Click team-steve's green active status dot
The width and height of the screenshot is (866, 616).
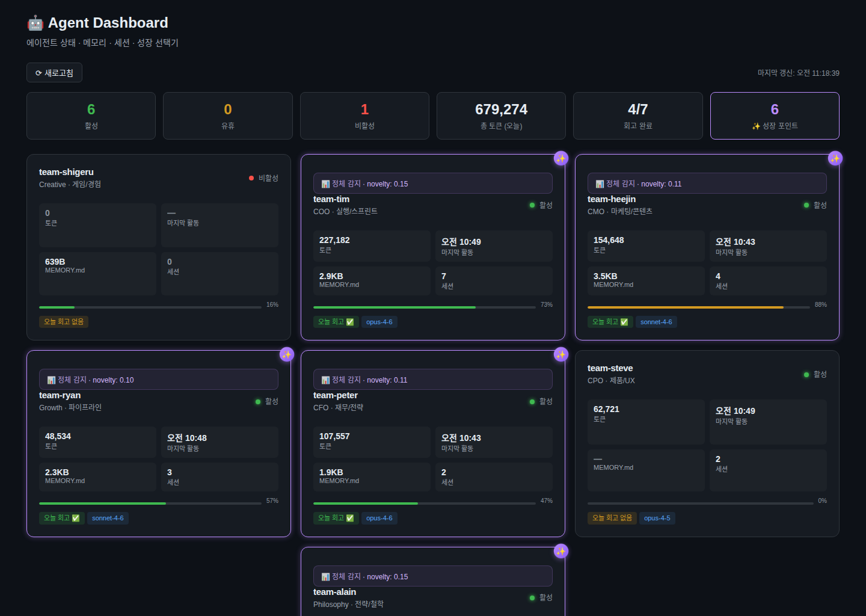pyautogui.click(x=806, y=375)
